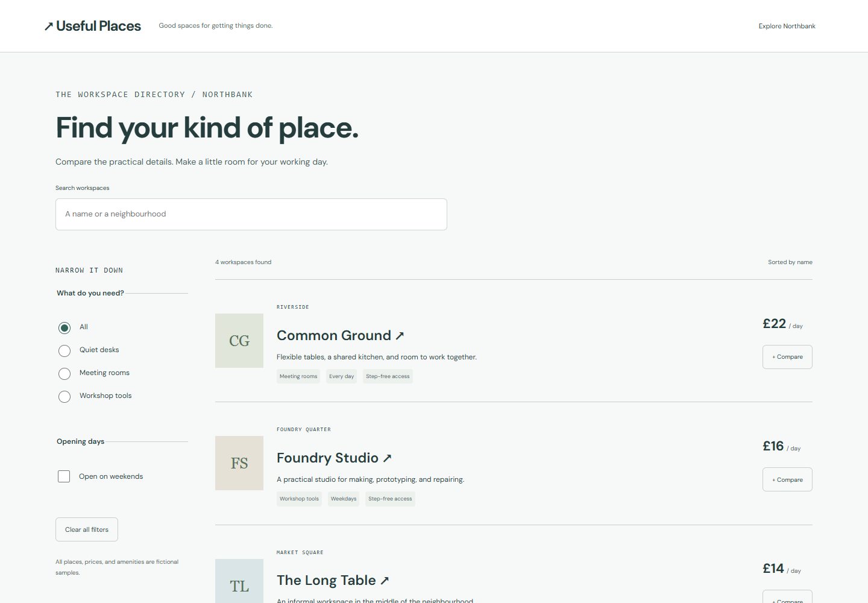Click the Workspace Directory / Northbank breadcrumb

pyautogui.click(x=154, y=95)
